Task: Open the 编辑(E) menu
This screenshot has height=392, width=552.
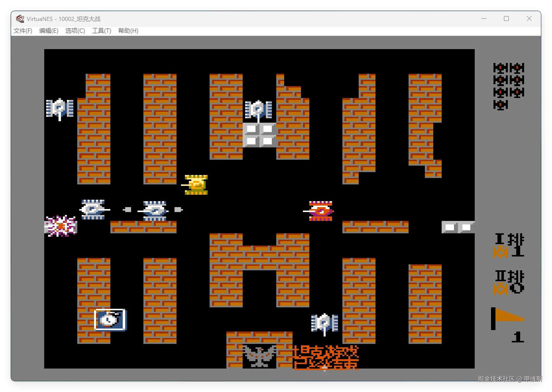Action: [49, 31]
